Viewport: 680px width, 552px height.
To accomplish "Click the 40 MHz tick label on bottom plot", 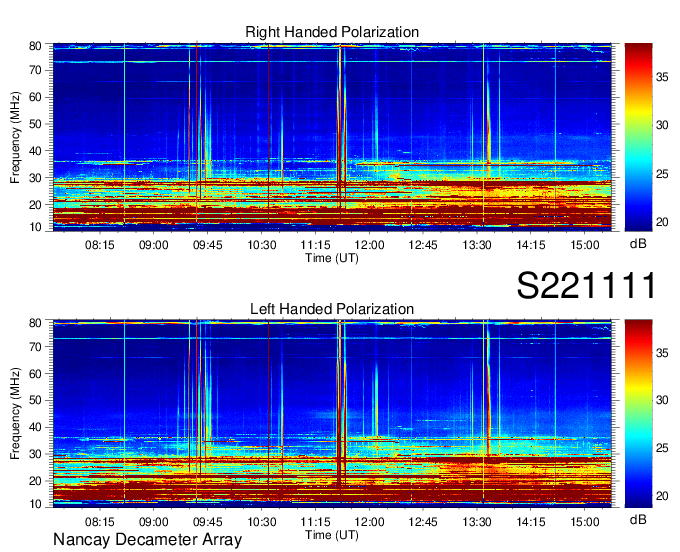I will 35,427.
